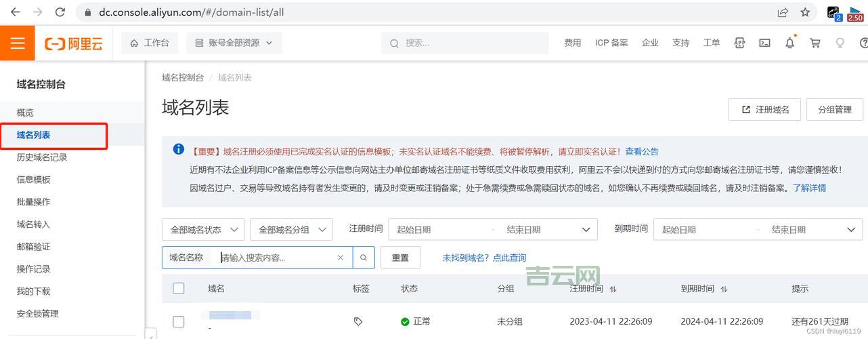Bookmark the page with the star icon

pyautogui.click(x=805, y=12)
